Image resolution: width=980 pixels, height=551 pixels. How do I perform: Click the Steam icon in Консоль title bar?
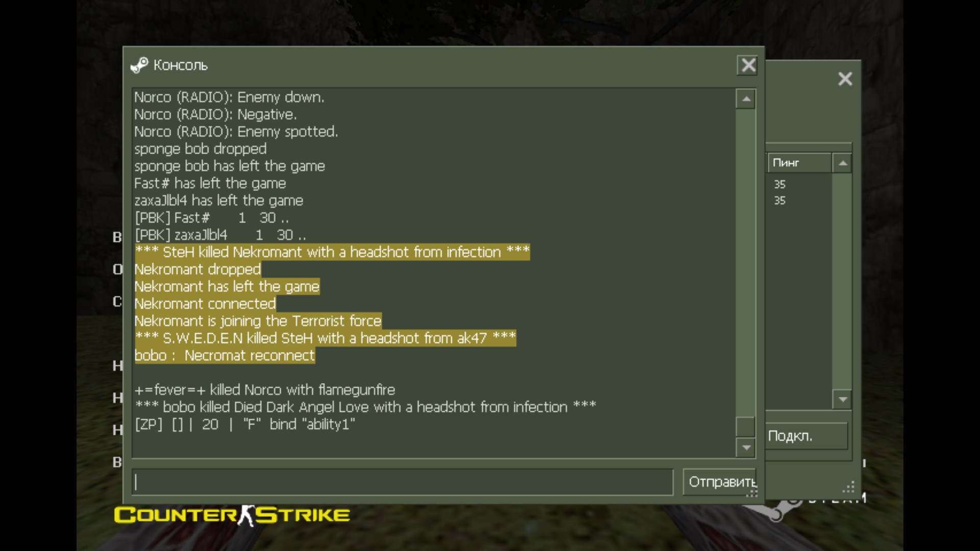pyautogui.click(x=139, y=65)
